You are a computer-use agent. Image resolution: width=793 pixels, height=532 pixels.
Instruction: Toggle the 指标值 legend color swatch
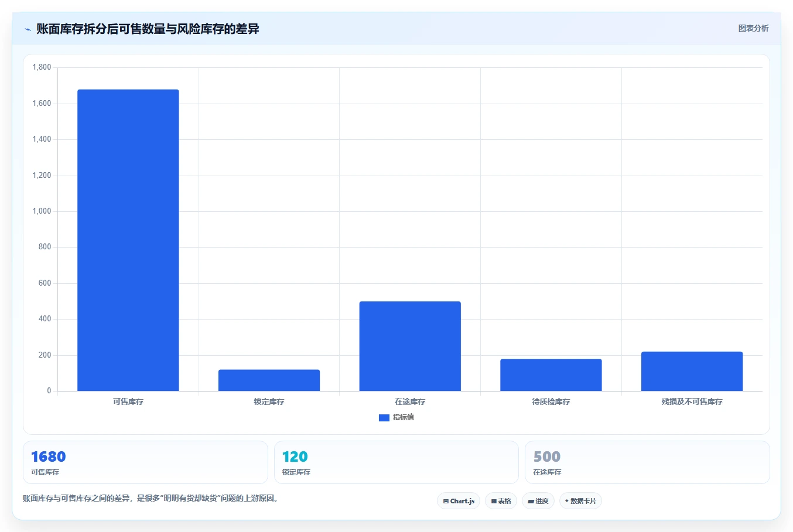384,417
